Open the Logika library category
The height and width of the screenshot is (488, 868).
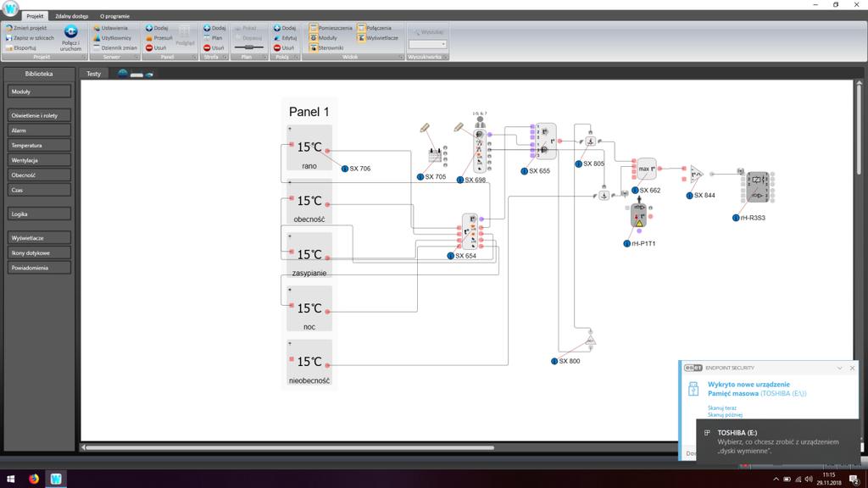39,213
